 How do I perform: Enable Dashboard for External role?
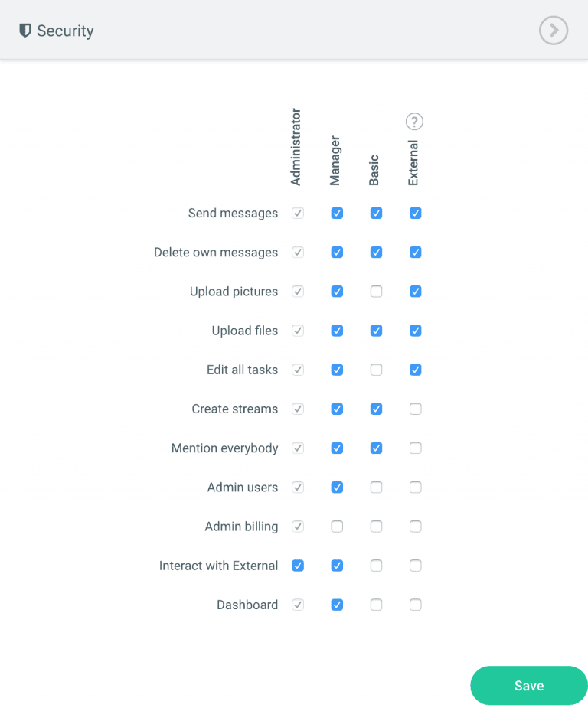[x=415, y=605]
